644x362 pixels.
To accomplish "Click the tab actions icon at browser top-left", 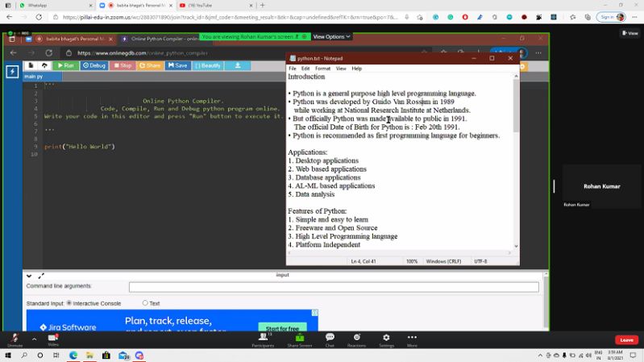I will 8,6.
